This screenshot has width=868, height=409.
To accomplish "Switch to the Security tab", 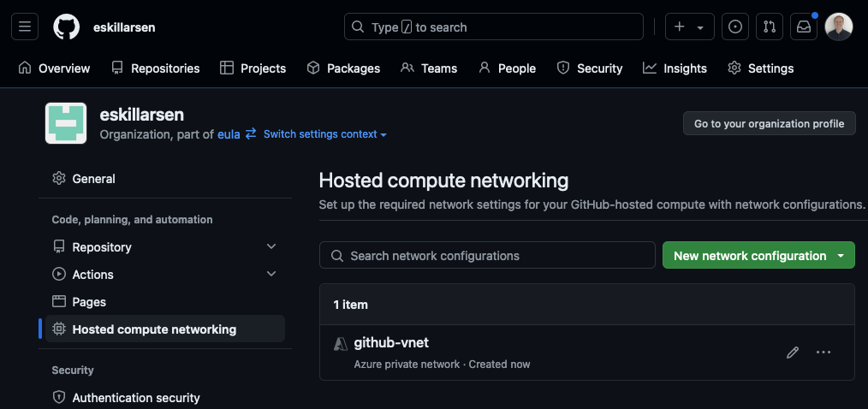I will [590, 68].
